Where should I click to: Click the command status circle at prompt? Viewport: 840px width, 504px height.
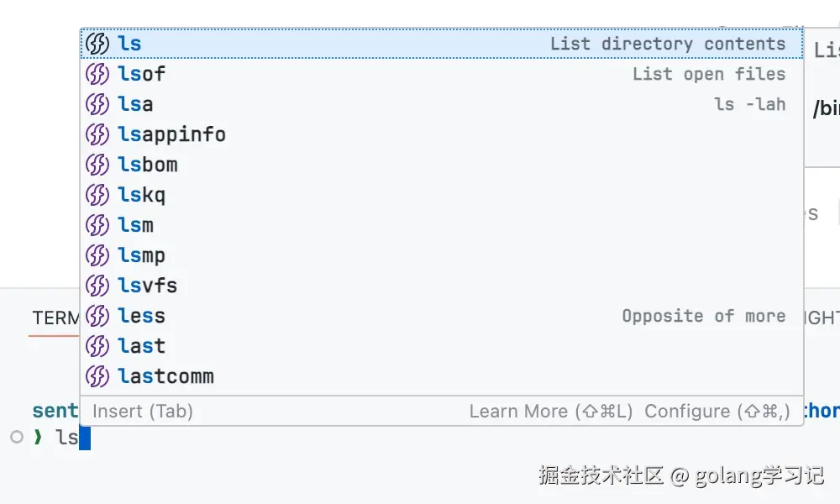17,437
